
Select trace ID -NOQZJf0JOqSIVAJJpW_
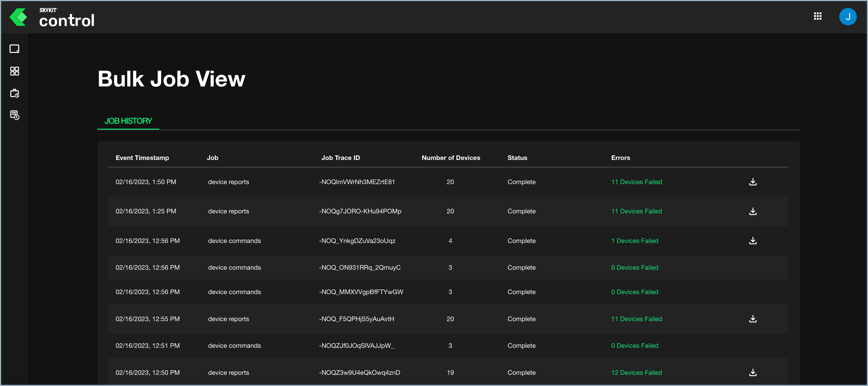pos(356,346)
